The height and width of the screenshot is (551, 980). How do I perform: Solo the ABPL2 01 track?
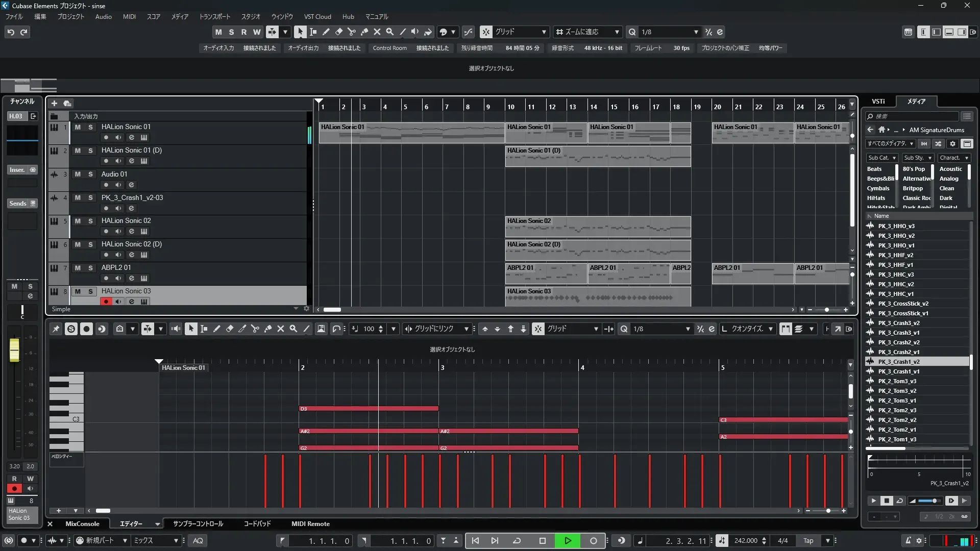90,268
